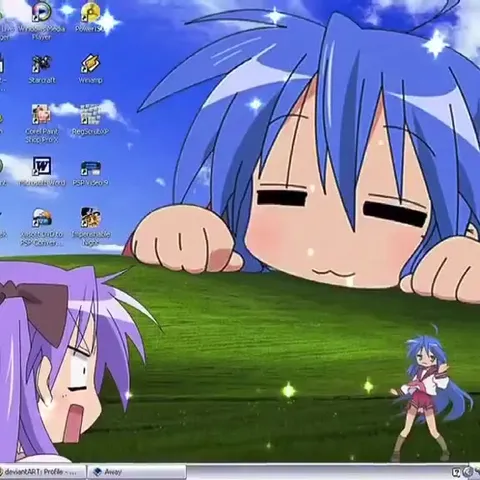Switch to the Away taskbar window
Image resolution: width=480 pixels, height=480 pixels.
coord(137,472)
